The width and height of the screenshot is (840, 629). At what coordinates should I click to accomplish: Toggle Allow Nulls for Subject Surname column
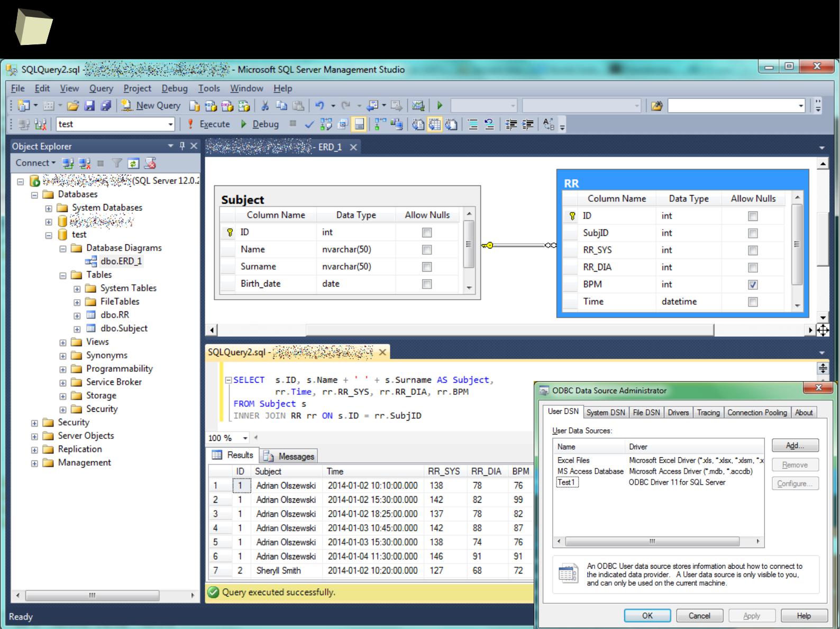click(x=427, y=267)
